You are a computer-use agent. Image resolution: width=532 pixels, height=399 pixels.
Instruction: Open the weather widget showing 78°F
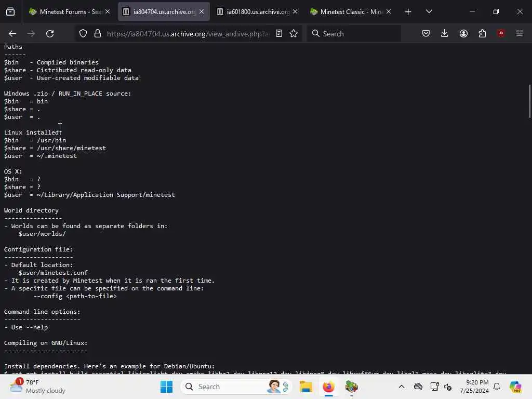[37, 387]
